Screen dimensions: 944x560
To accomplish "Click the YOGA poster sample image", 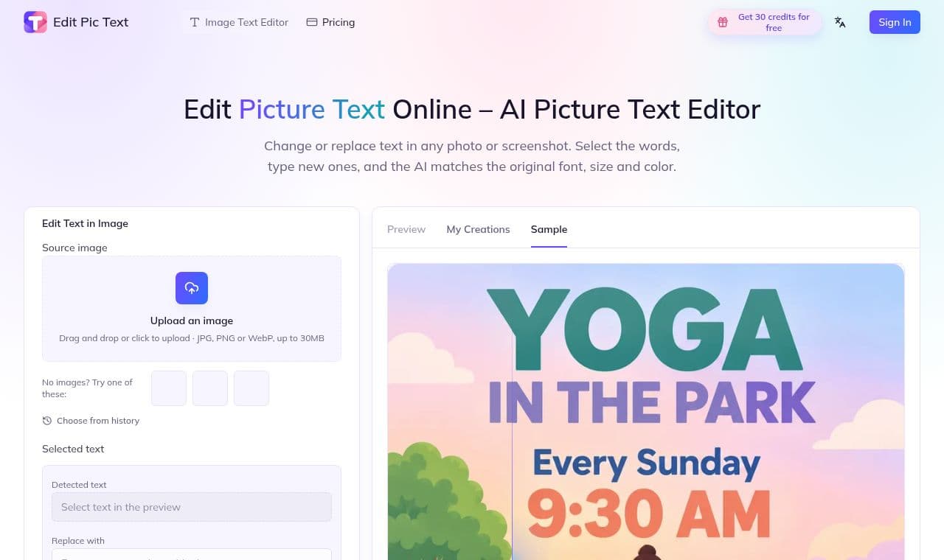I will pos(646,412).
